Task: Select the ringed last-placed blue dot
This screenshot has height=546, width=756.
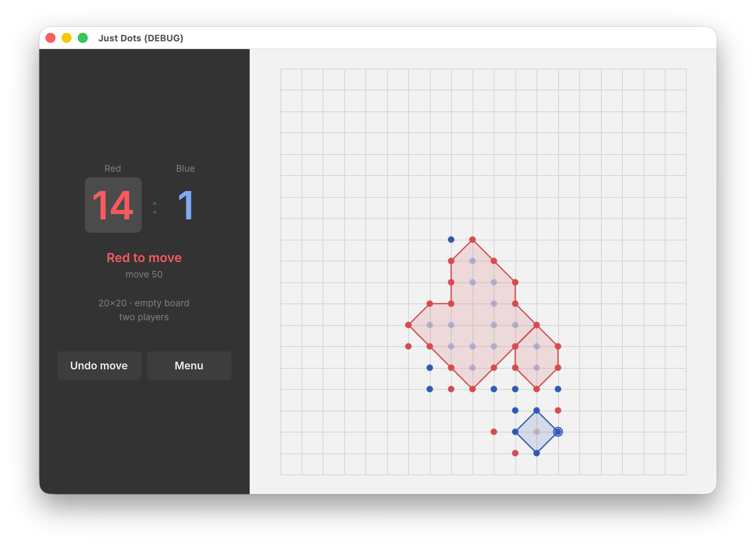Action: coord(558,432)
